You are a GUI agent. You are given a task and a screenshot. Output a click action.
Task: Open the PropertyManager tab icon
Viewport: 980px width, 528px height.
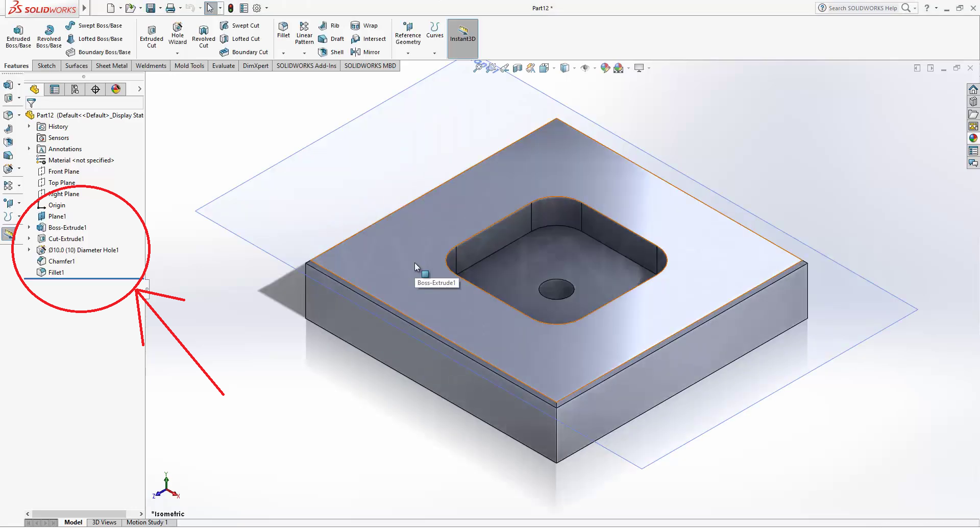pos(55,89)
